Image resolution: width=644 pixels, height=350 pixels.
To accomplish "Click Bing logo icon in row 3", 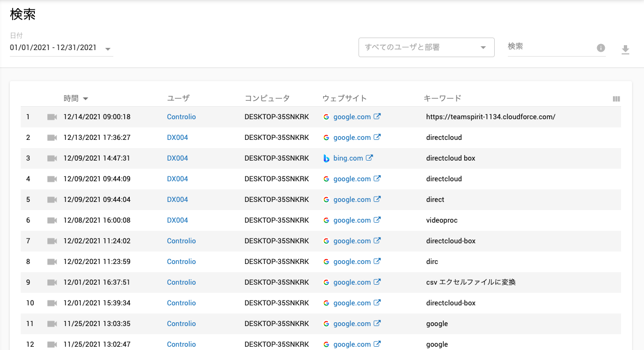I will tap(326, 158).
